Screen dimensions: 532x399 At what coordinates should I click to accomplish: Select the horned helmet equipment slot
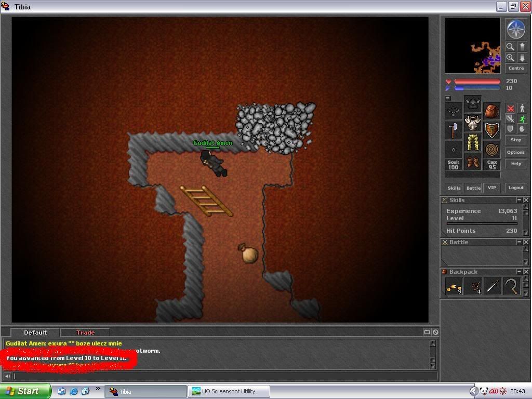473,104
